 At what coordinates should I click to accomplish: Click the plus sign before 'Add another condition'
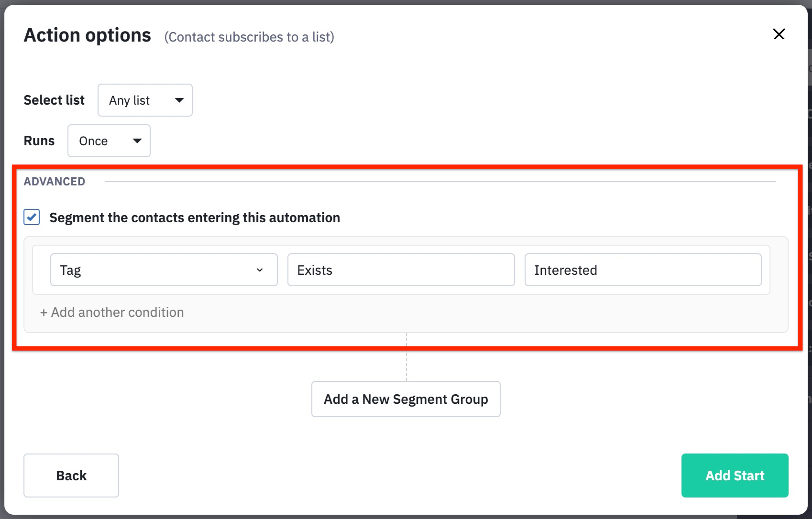point(44,313)
